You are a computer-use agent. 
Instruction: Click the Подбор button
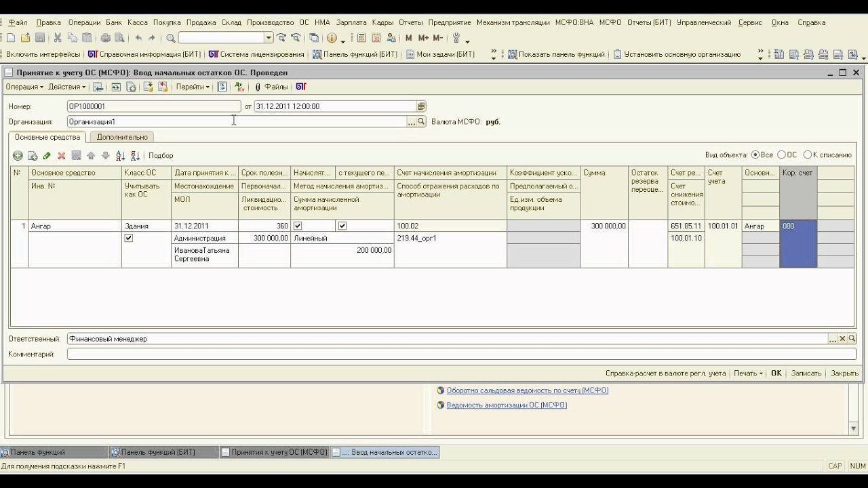(161, 156)
